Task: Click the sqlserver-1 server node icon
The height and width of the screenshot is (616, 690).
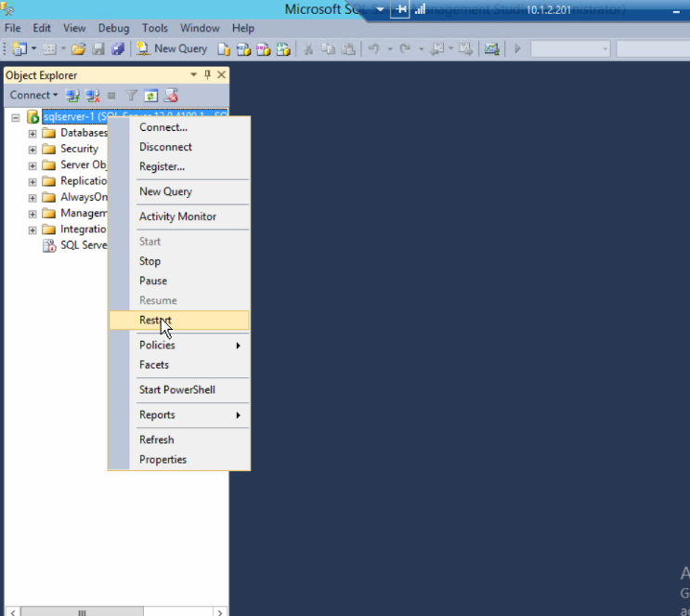Action: (33, 117)
